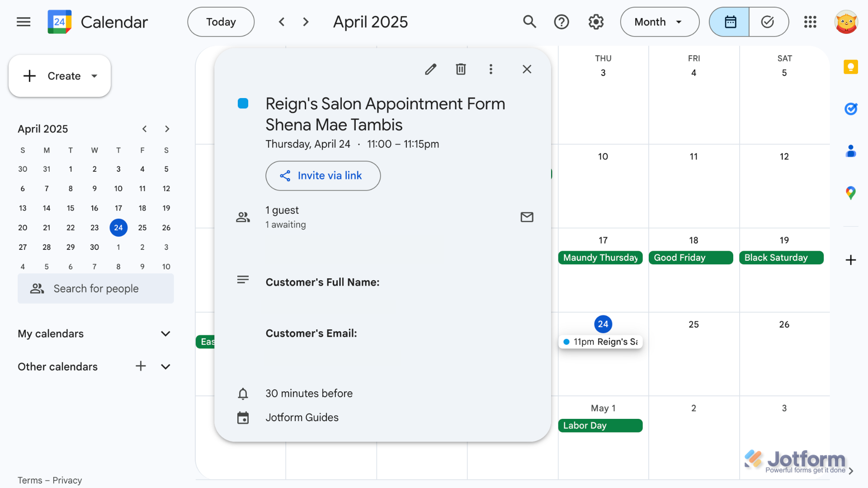Switch to tasks-only view
868x488 pixels.
click(x=768, y=22)
